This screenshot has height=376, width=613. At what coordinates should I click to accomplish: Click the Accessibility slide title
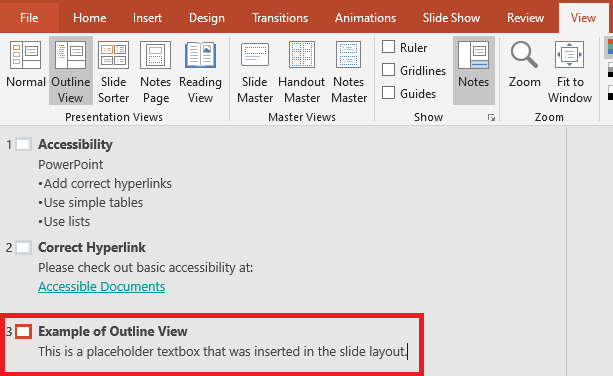click(x=75, y=144)
